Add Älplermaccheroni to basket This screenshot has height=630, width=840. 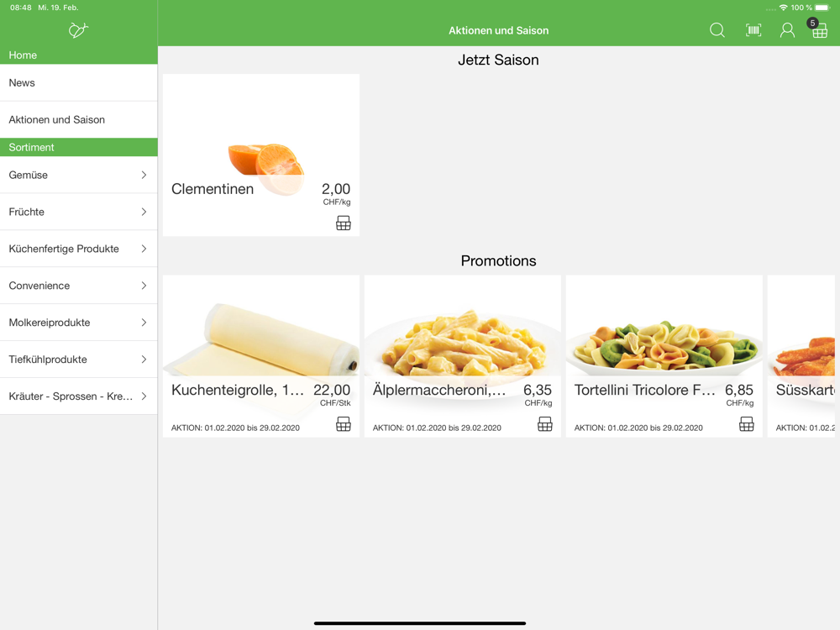pos(545,424)
